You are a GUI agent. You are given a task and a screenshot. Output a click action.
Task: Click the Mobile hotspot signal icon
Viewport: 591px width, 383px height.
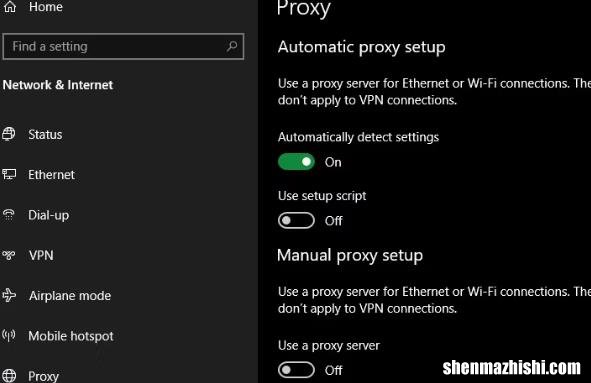pos(9,336)
